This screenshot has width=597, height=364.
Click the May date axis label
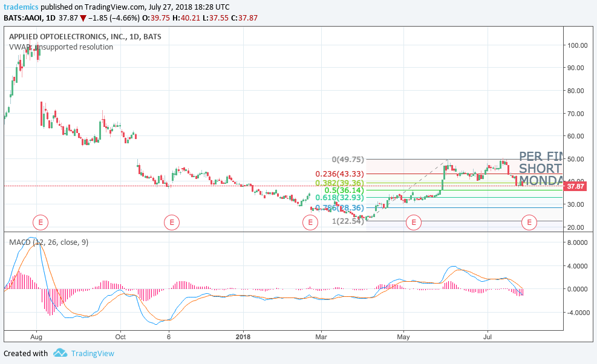[403, 337]
